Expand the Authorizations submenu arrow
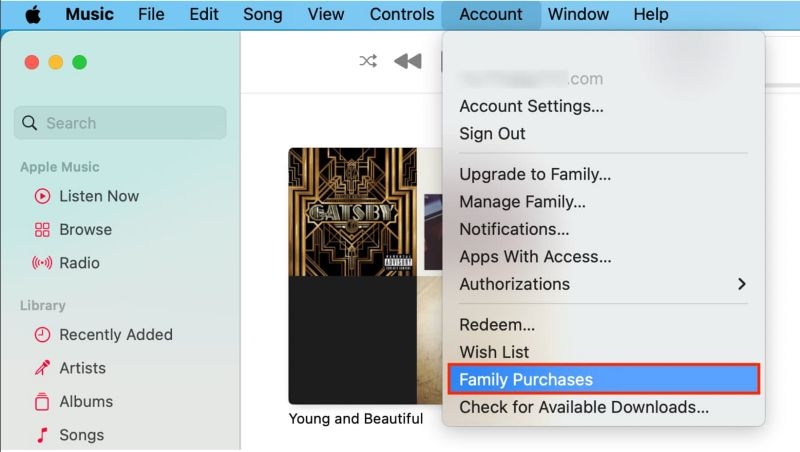Screen dimensions: 800x452 point(741,284)
